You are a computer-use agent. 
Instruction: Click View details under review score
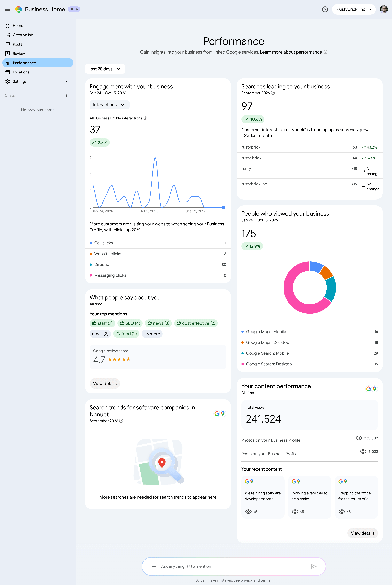(x=105, y=384)
